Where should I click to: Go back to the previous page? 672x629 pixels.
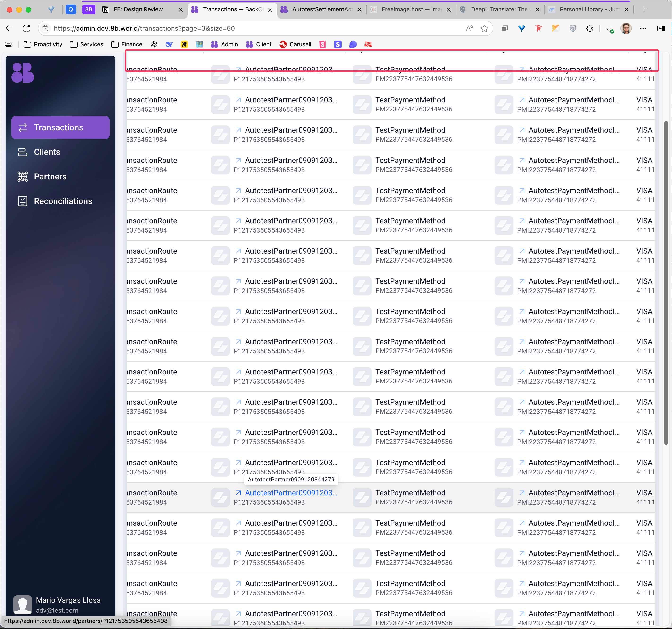(9, 28)
